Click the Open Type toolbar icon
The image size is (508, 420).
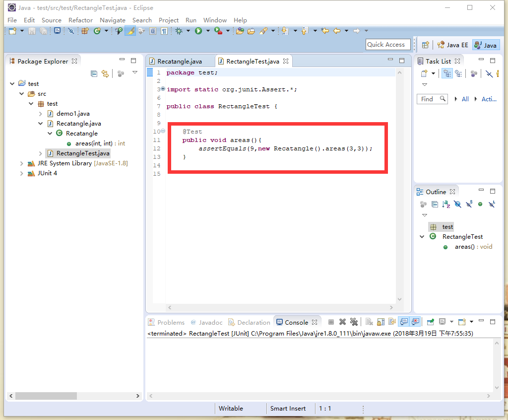(x=240, y=31)
